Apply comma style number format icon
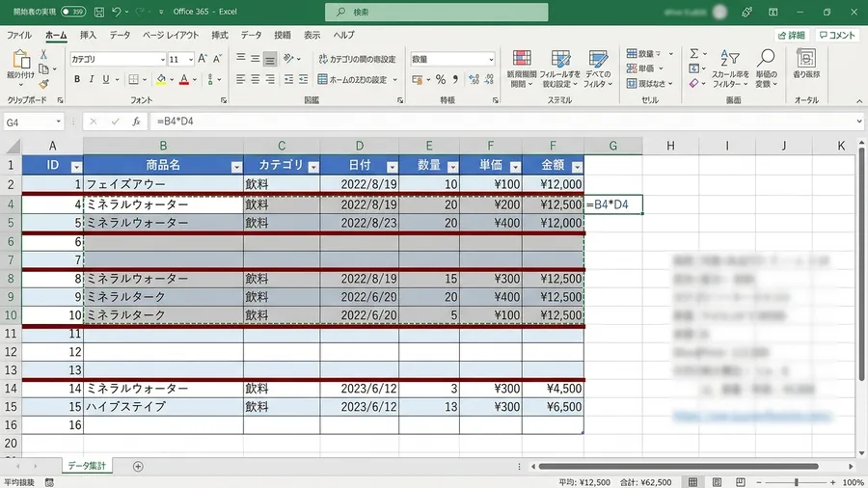Screen dimensions: 868x488 [455, 80]
